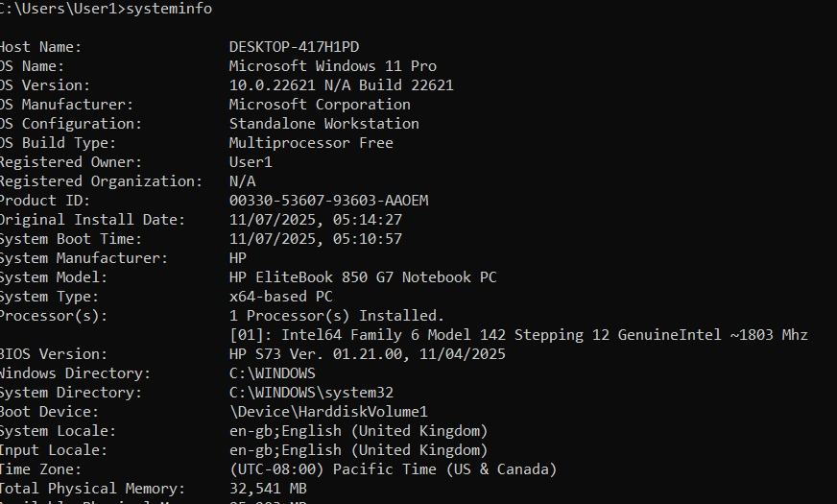Click the Pacific Time zone value
This screenshot has height=504, width=837.
tap(393, 469)
